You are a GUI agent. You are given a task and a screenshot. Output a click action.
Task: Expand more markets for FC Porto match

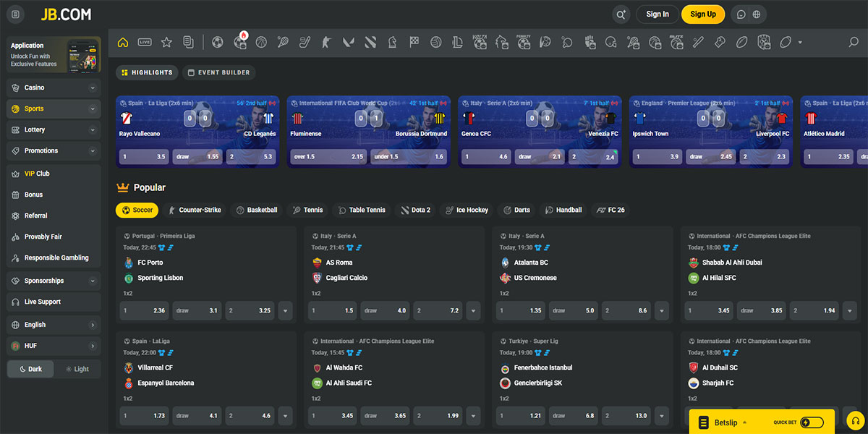[286, 311]
